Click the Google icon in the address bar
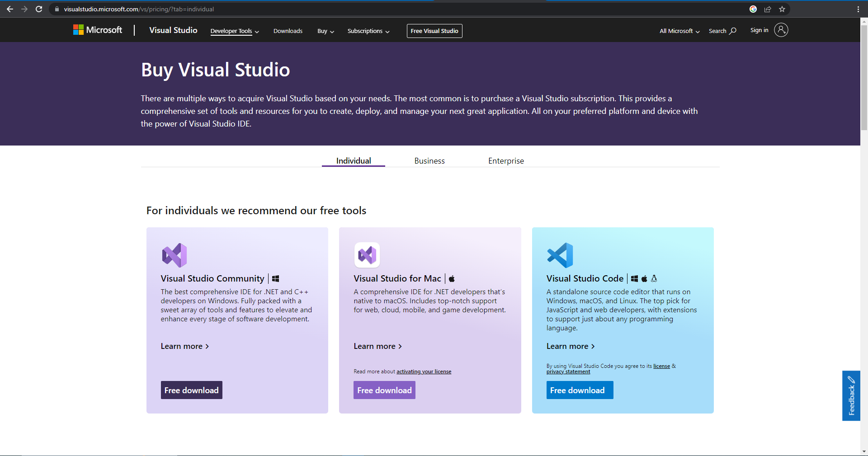The width and height of the screenshot is (868, 456). pos(753,9)
